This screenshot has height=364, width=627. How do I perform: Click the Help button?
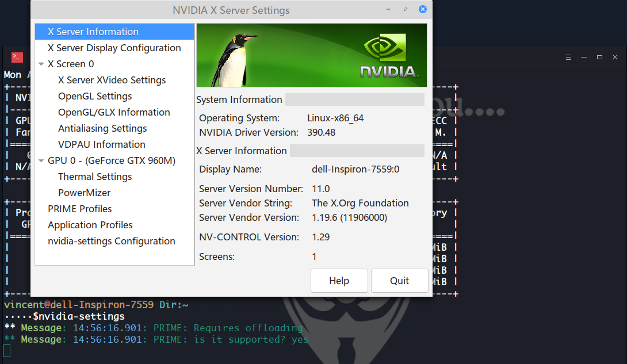pyautogui.click(x=339, y=281)
